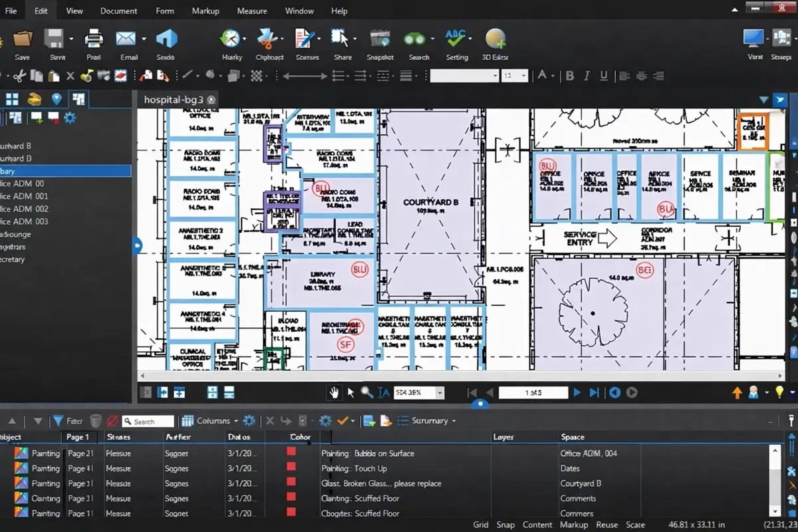Toggle Snap in status bar
The image size is (798, 532).
[x=505, y=525]
